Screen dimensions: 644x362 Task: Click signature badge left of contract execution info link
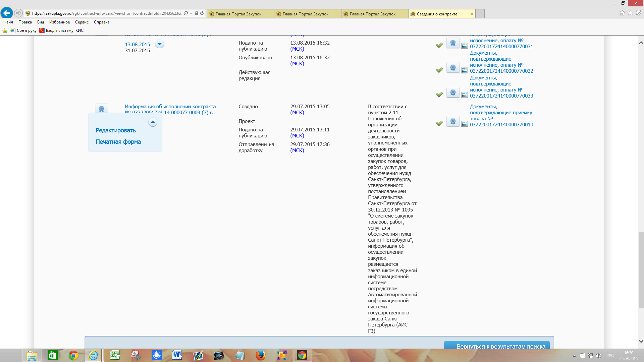pyautogui.click(x=101, y=109)
